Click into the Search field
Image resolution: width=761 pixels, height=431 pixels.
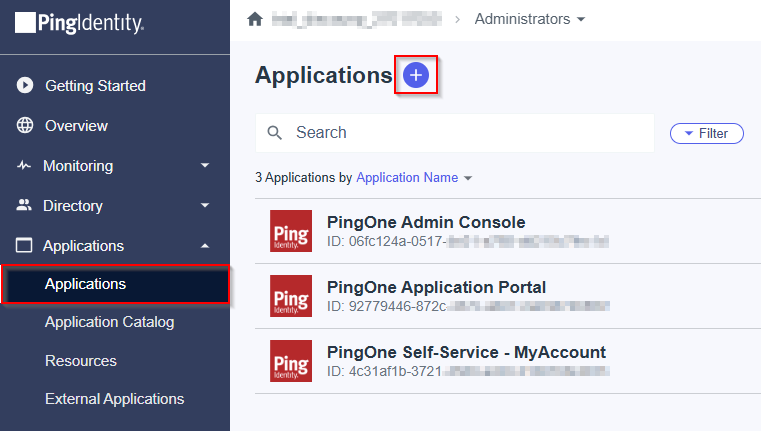point(455,133)
